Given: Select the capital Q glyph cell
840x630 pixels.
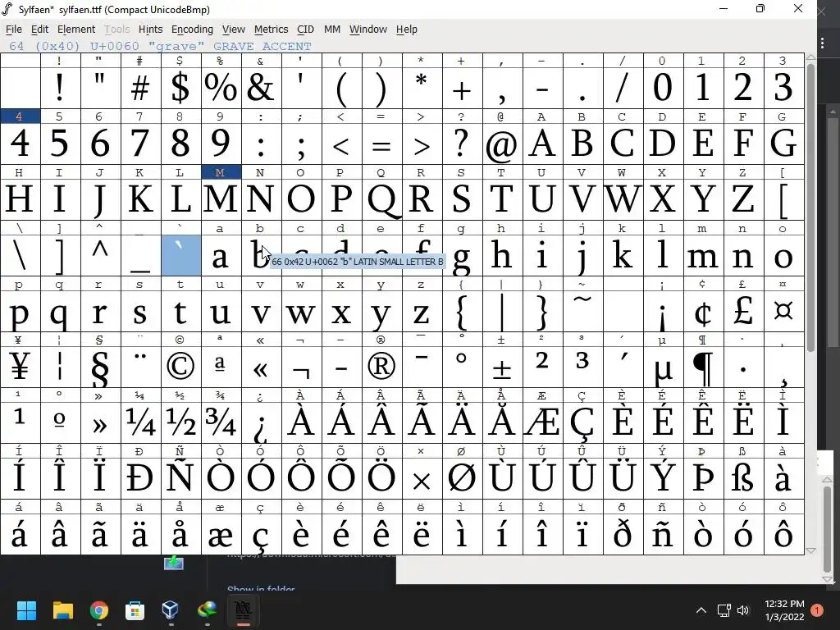Looking at the screenshot, I should point(382,199).
